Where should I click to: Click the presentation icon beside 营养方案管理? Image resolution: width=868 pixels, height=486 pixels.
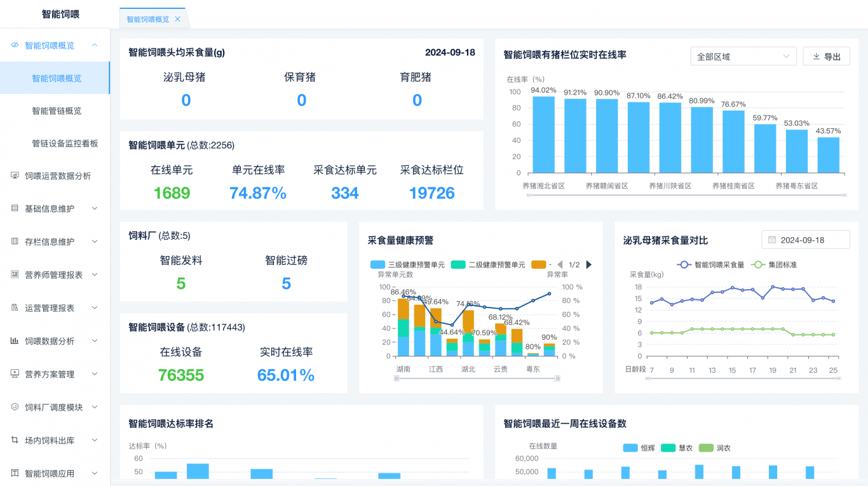click(15, 374)
